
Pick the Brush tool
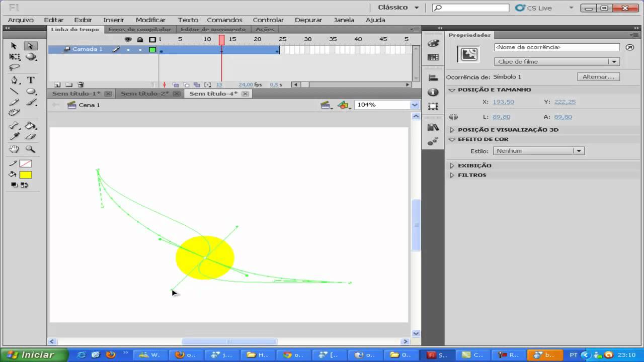click(31, 102)
